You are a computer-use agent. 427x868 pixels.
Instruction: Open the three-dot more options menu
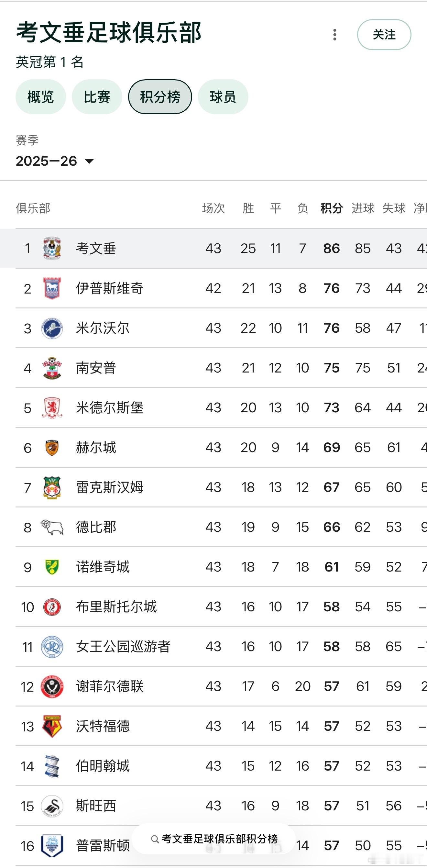pyautogui.click(x=334, y=35)
